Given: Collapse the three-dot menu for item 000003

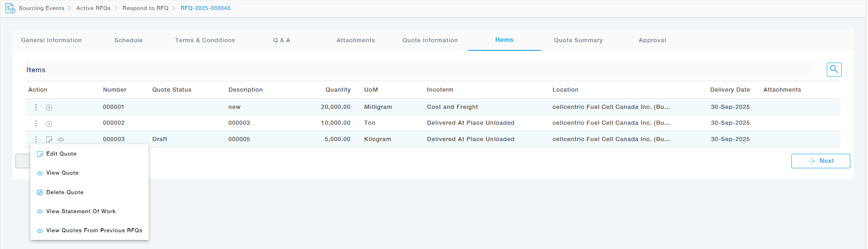Looking at the screenshot, I should [x=36, y=139].
